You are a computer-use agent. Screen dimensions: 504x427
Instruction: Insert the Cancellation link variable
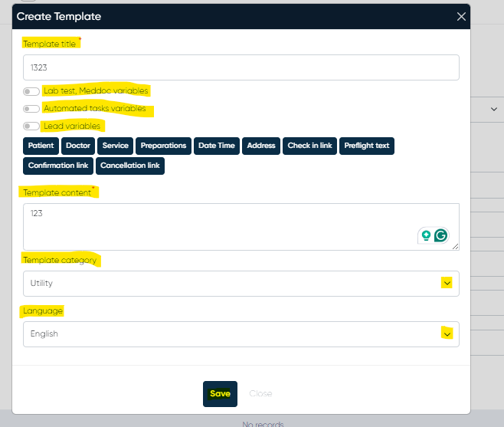pyautogui.click(x=129, y=166)
